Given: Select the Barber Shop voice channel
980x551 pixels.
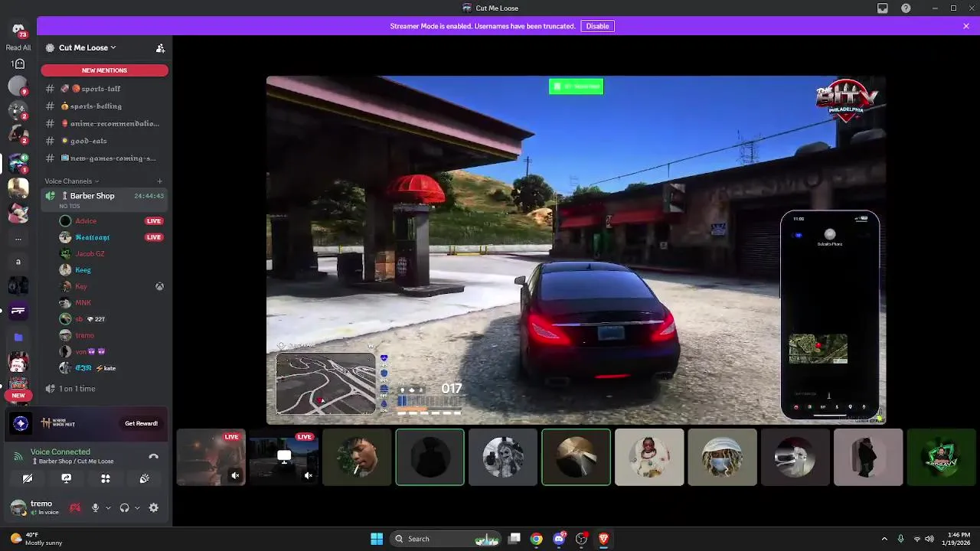Looking at the screenshot, I should pos(104,199).
